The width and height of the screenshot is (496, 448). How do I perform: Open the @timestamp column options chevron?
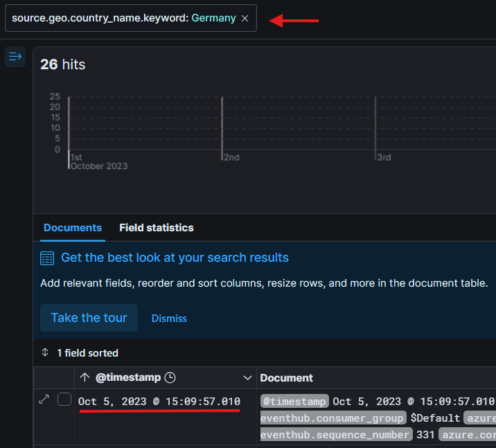tap(247, 378)
